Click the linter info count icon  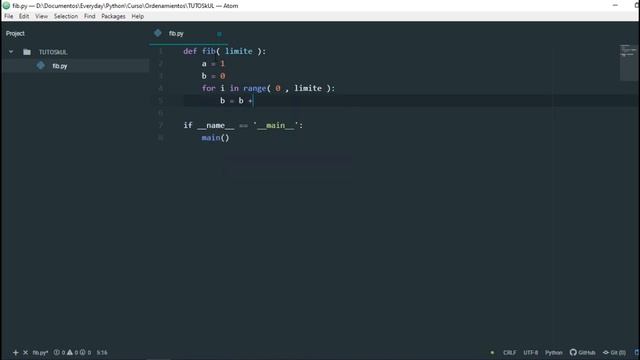pos(83,352)
